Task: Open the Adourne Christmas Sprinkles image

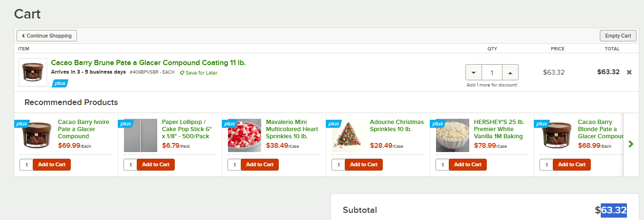Action: (349, 135)
